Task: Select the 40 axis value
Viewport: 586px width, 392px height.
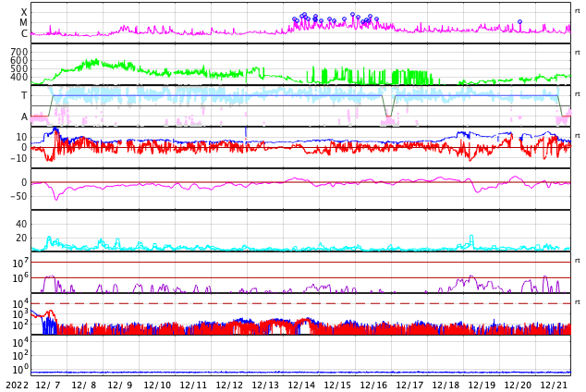Action: point(21,224)
